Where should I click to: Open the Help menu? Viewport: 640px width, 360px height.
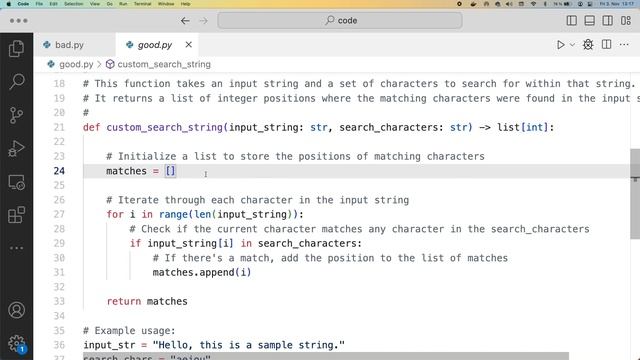[x=185, y=4]
